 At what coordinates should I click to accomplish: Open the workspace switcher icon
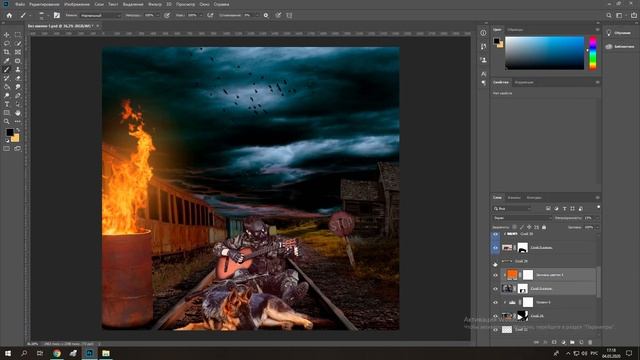(620, 15)
